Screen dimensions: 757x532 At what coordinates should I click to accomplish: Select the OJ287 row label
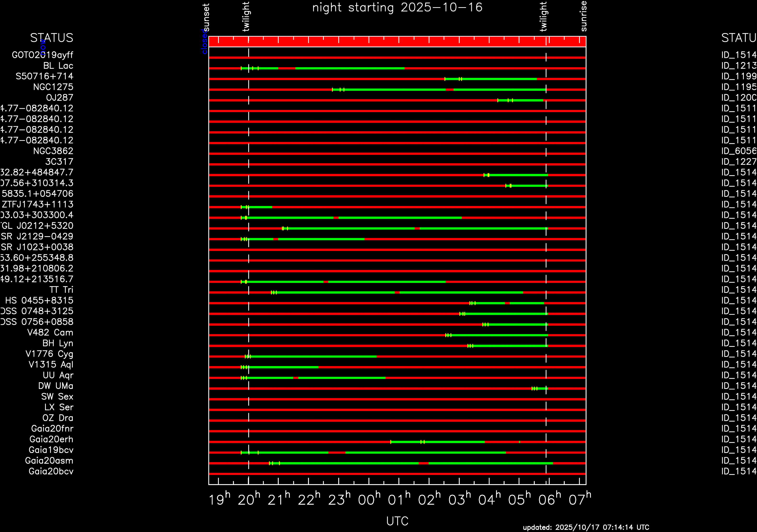(x=59, y=97)
